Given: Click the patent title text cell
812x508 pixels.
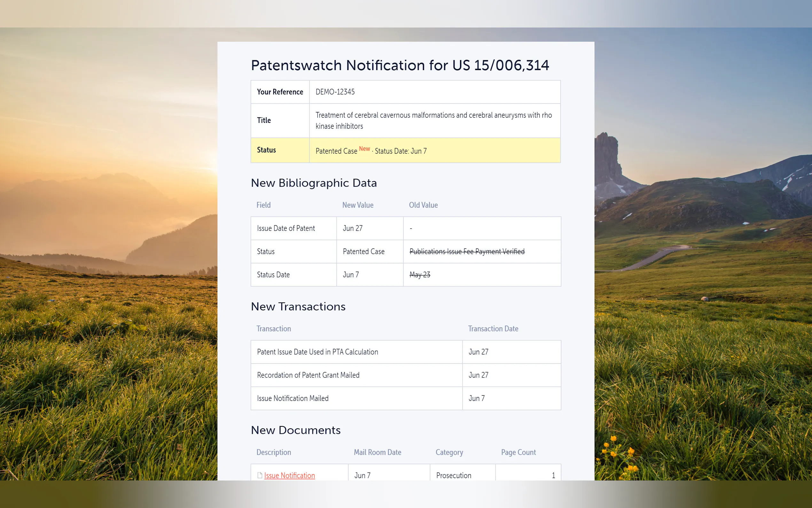Looking at the screenshot, I should click(433, 120).
